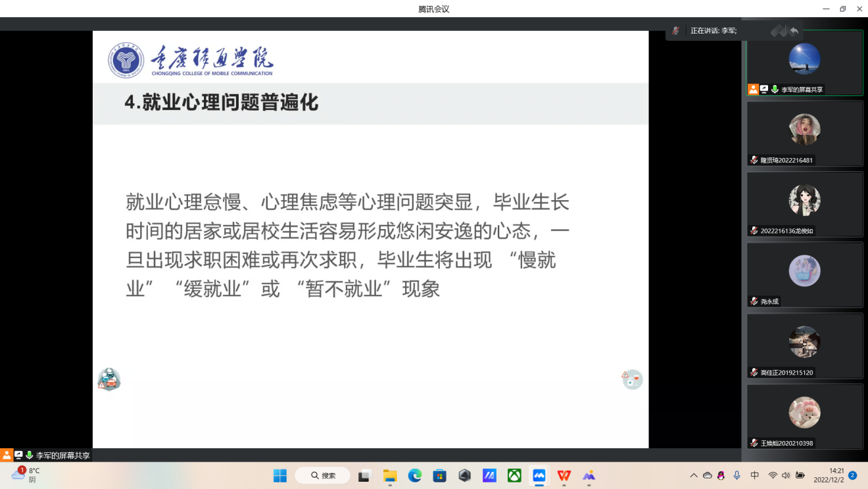Click the muted microphone icon in speaker bar

pos(675,30)
